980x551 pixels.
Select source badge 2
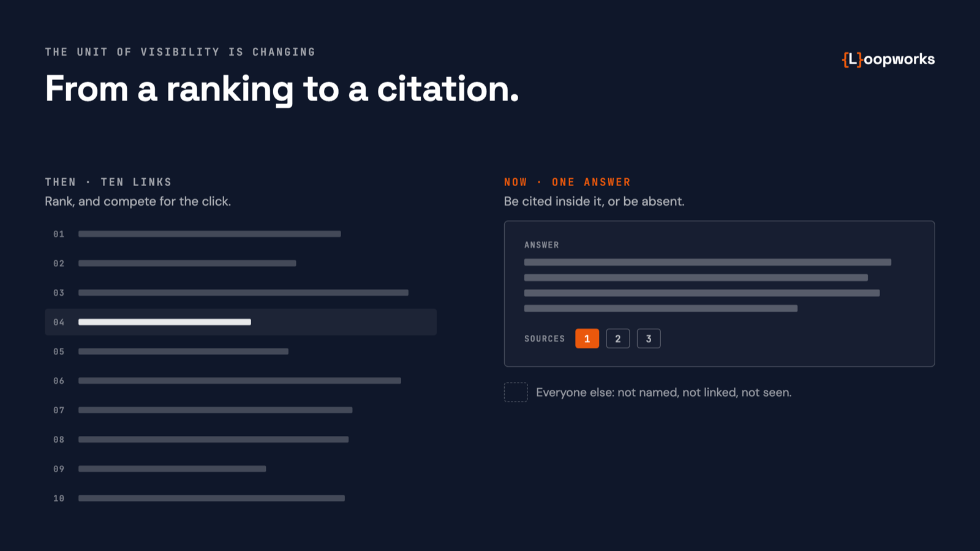pyautogui.click(x=618, y=339)
